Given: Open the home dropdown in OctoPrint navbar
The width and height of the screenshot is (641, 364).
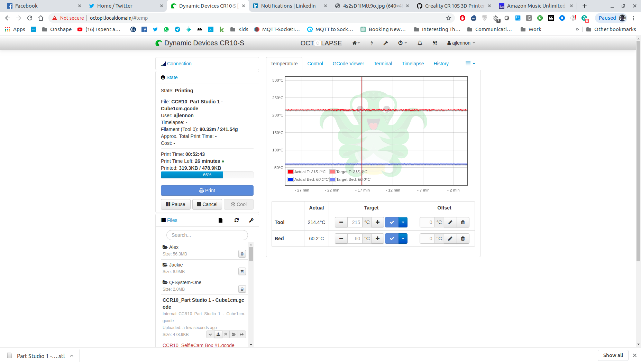Looking at the screenshot, I should [356, 43].
